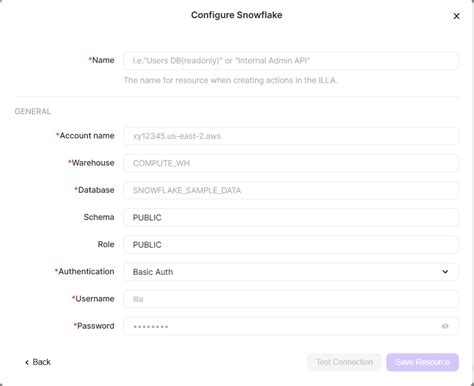Click the GENERAL section heading
Image resolution: width=474 pixels, height=386 pixels.
pyautogui.click(x=33, y=111)
